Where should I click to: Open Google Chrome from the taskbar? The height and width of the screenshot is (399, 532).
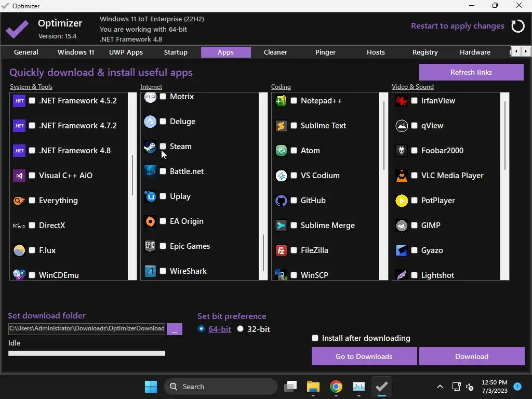[336, 387]
